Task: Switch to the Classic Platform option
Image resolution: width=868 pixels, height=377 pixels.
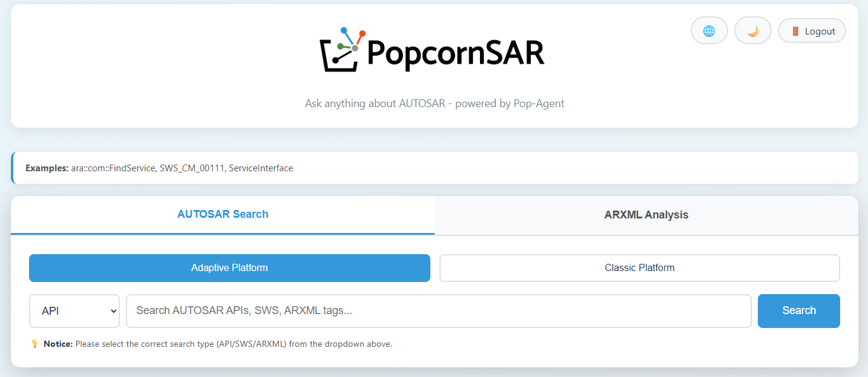Action: [639, 267]
